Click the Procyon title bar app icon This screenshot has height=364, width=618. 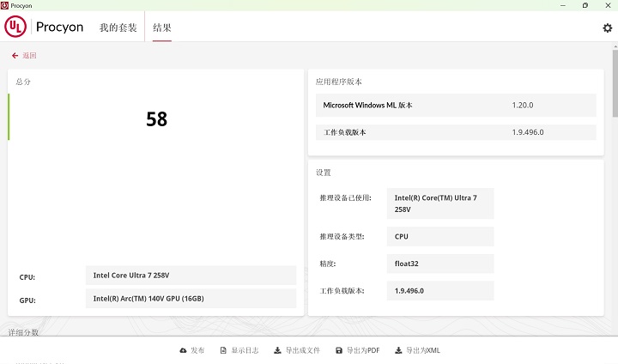pos(5,5)
